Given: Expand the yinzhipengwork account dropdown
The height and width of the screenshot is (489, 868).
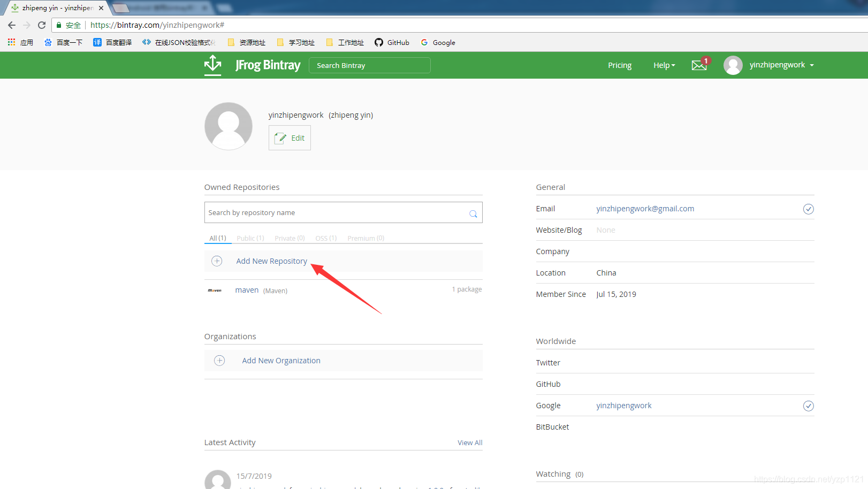Looking at the screenshot, I should click(782, 65).
